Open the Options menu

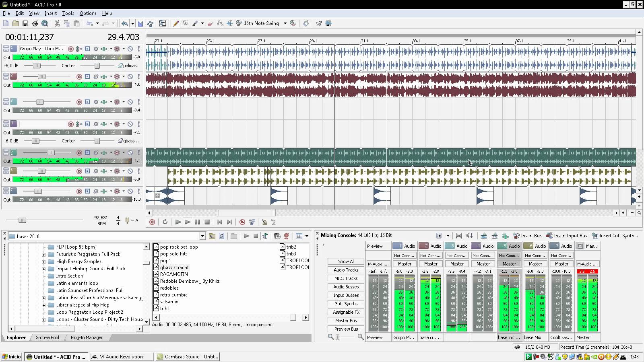pyautogui.click(x=88, y=13)
